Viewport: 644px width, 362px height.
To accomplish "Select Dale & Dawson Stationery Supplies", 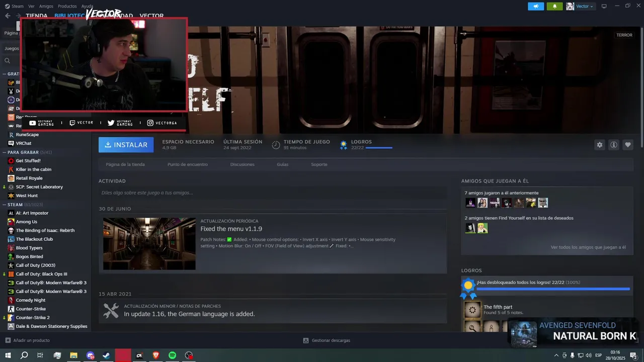I will [51, 326].
